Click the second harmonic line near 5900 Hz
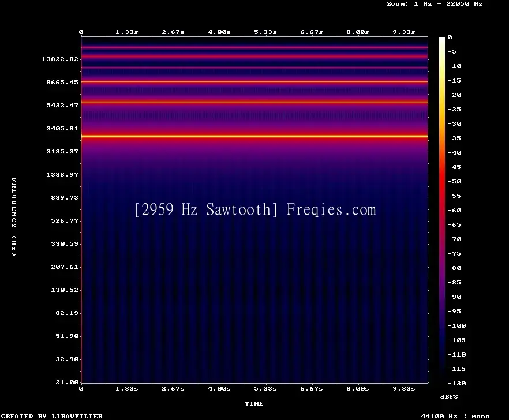Viewport: 509px width, 420px height. click(254, 102)
